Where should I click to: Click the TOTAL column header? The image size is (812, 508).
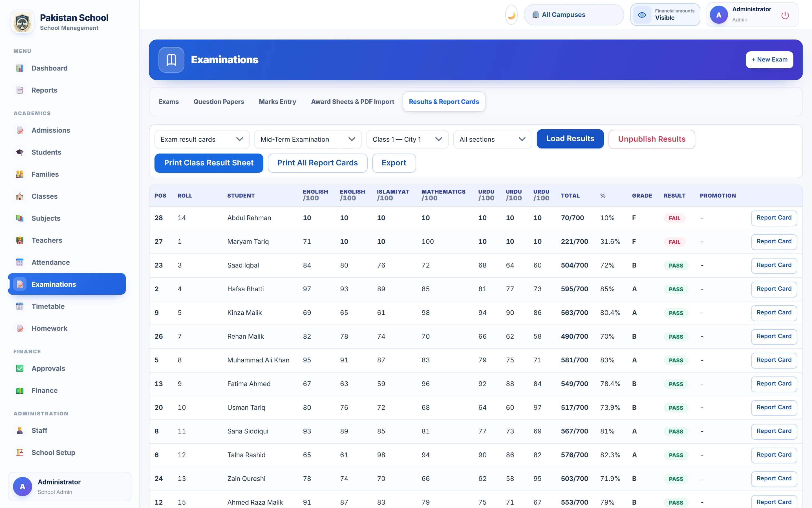pyautogui.click(x=570, y=196)
